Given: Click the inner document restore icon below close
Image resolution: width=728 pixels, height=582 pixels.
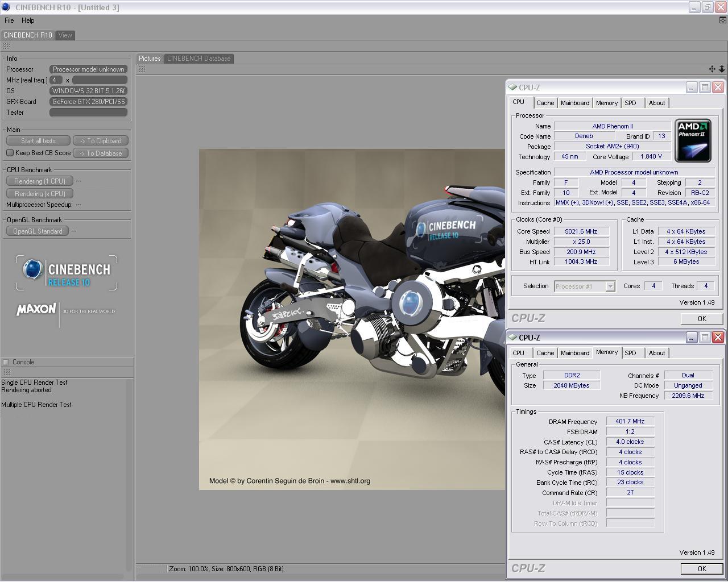Looking at the screenshot, I should click(723, 20).
